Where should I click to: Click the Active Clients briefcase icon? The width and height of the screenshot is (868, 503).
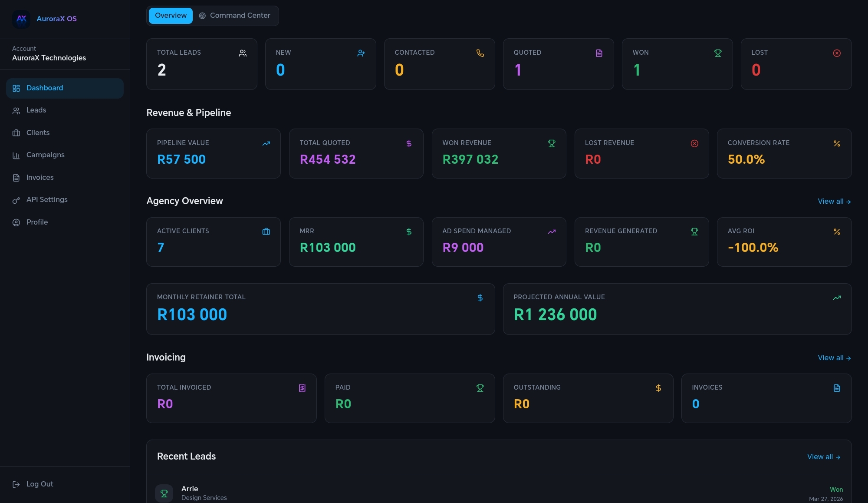click(x=266, y=232)
